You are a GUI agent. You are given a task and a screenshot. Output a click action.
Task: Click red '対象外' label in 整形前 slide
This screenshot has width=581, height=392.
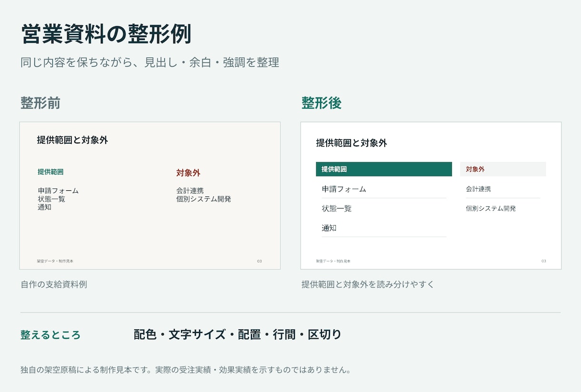(x=188, y=173)
